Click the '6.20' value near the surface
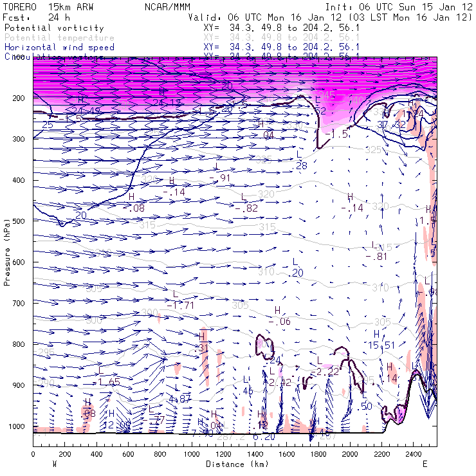Image resolution: width=476 pixels, height=476 pixels. coord(264,437)
